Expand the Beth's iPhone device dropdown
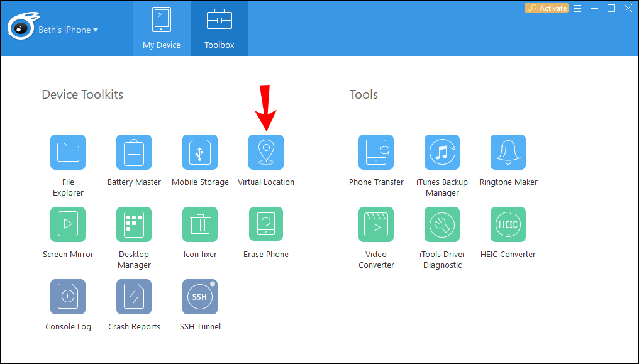This screenshot has height=364, width=639. (68, 30)
